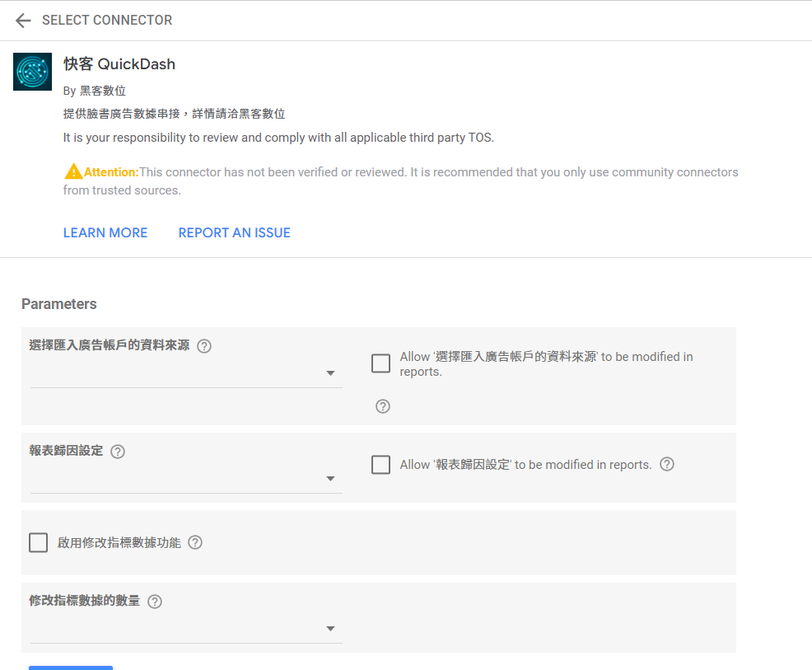Click the third party TOS responsibility notice
Screen dimensions: 812x670
(278, 138)
